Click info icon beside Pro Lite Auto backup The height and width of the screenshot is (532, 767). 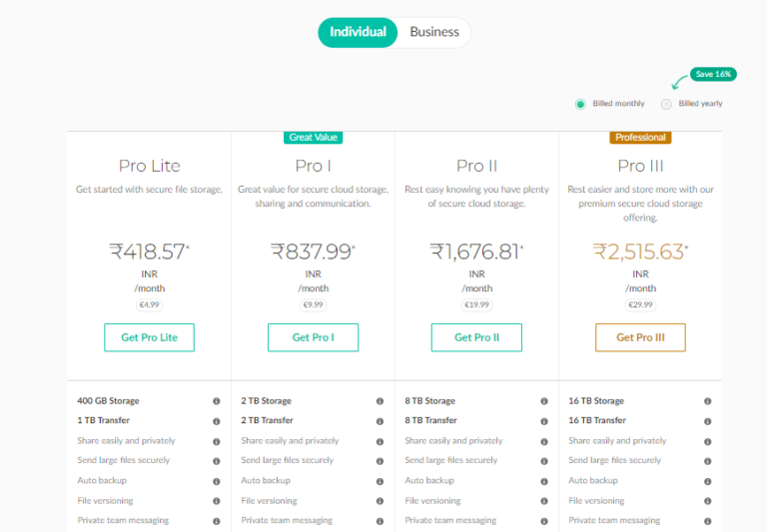click(x=216, y=481)
